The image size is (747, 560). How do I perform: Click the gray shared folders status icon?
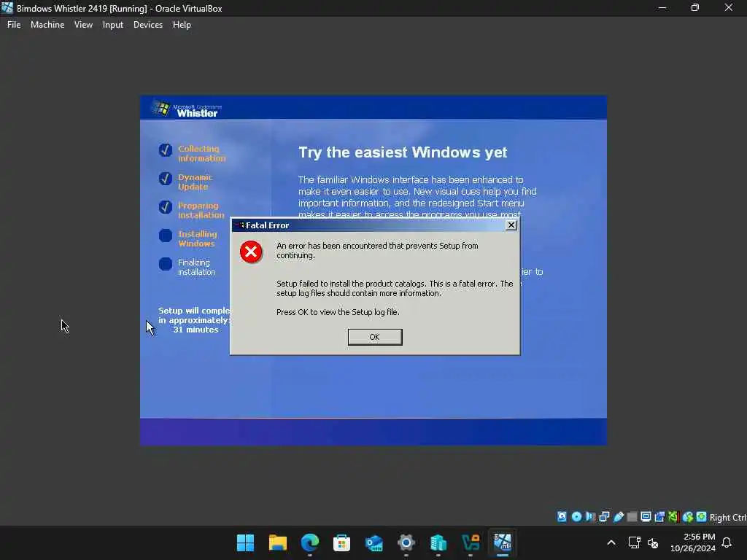[632, 517]
